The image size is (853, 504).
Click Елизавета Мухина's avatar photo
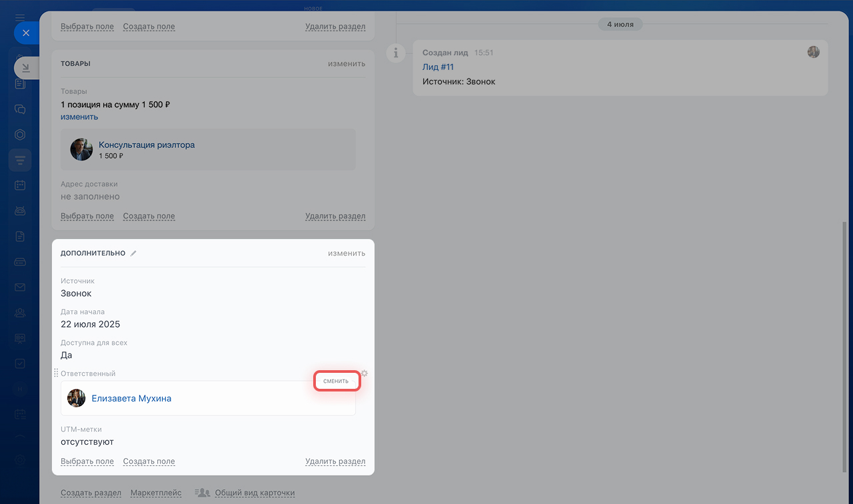[77, 398]
